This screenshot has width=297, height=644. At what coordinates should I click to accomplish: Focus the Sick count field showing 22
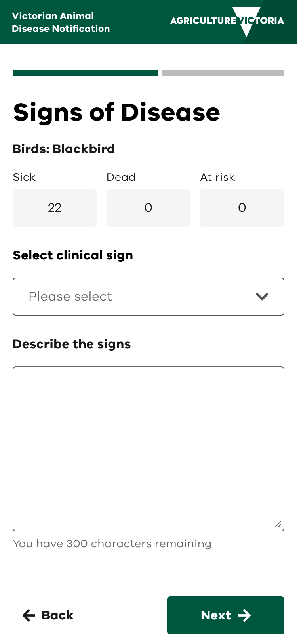[55, 207]
